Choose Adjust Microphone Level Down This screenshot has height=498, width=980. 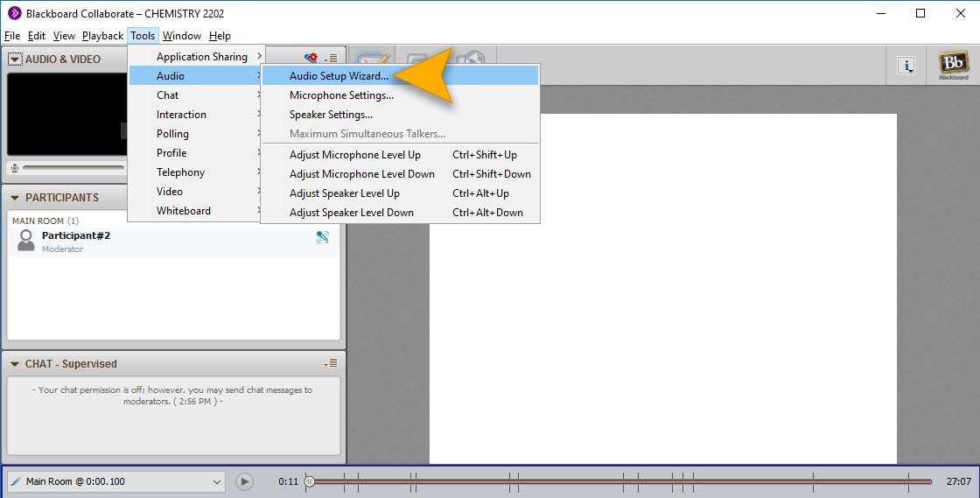click(x=400, y=173)
